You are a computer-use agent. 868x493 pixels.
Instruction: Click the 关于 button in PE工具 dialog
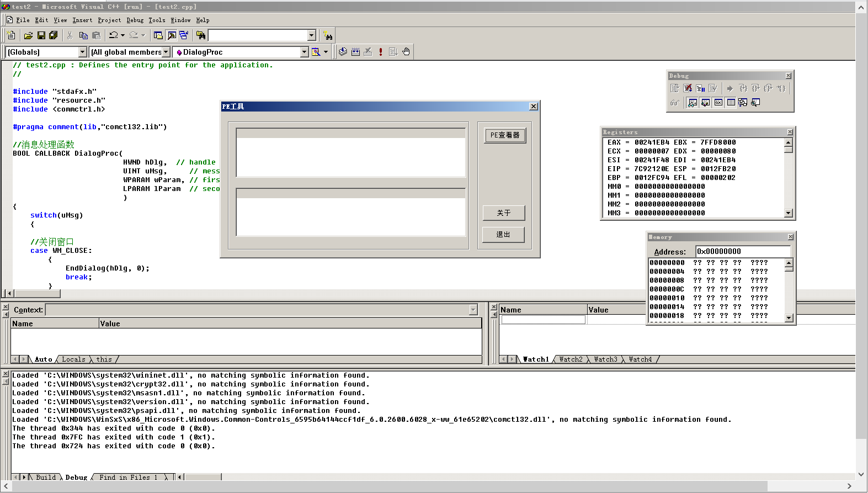point(504,213)
